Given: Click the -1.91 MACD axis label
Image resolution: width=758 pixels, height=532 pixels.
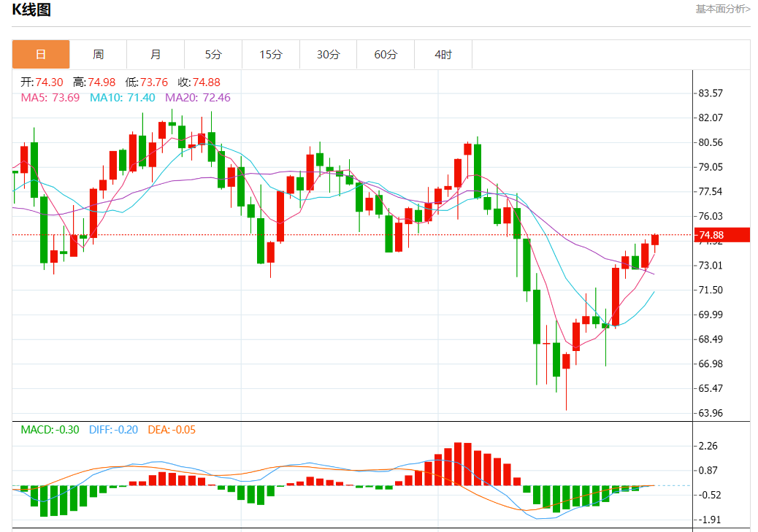Looking at the screenshot, I should [708, 520].
